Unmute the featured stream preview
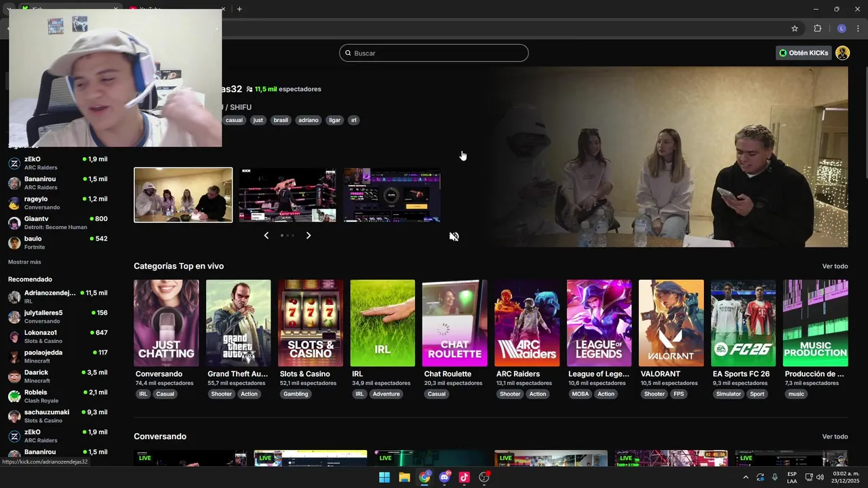 pyautogui.click(x=454, y=237)
